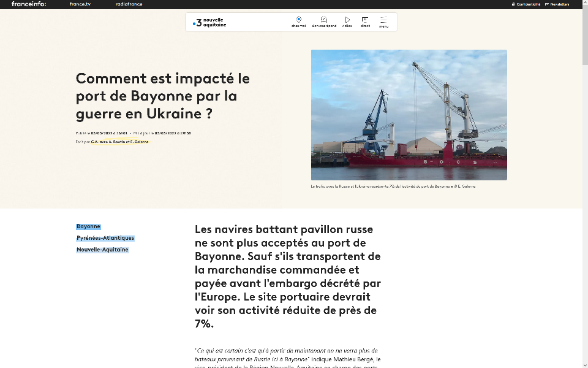Click the bold article intro paragraph

pyautogui.click(x=287, y=276)
